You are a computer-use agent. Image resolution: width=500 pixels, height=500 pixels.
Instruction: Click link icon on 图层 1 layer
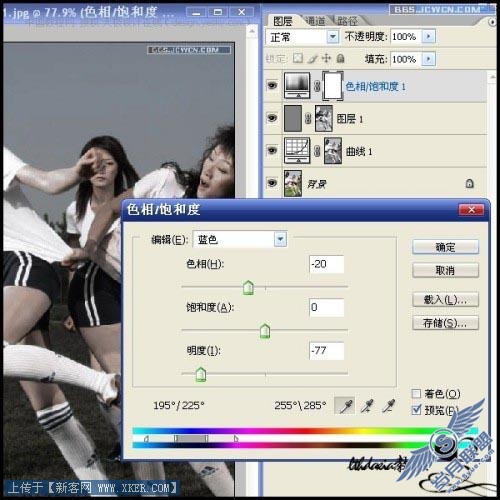click(x=308, y=118)
